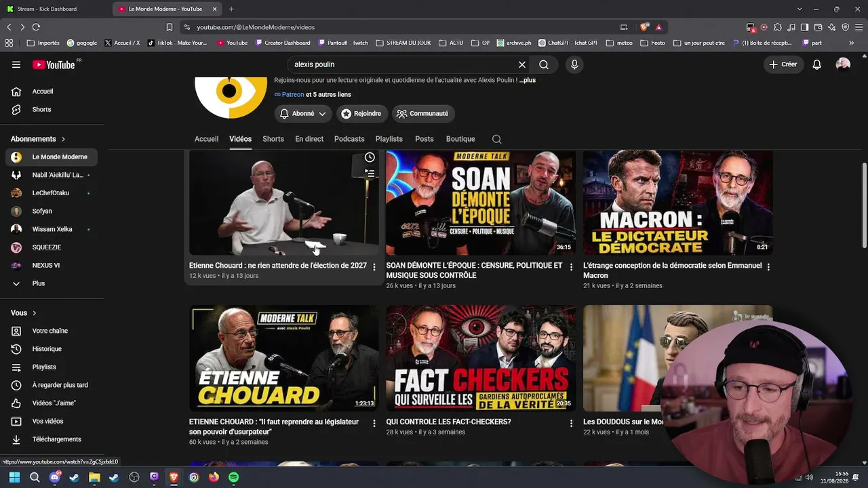Select the channel Vidéos tab
868x488 pixels.
pyautogui.click(x=240, y=139)
